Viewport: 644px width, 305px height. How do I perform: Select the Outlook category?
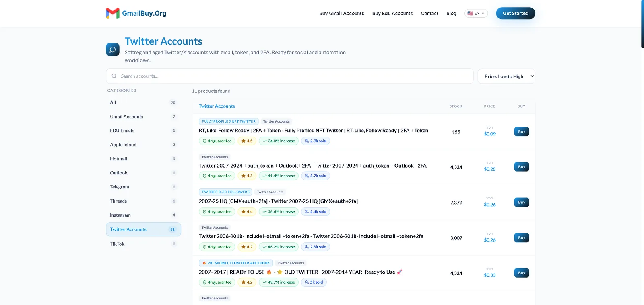tap(143, 173)
